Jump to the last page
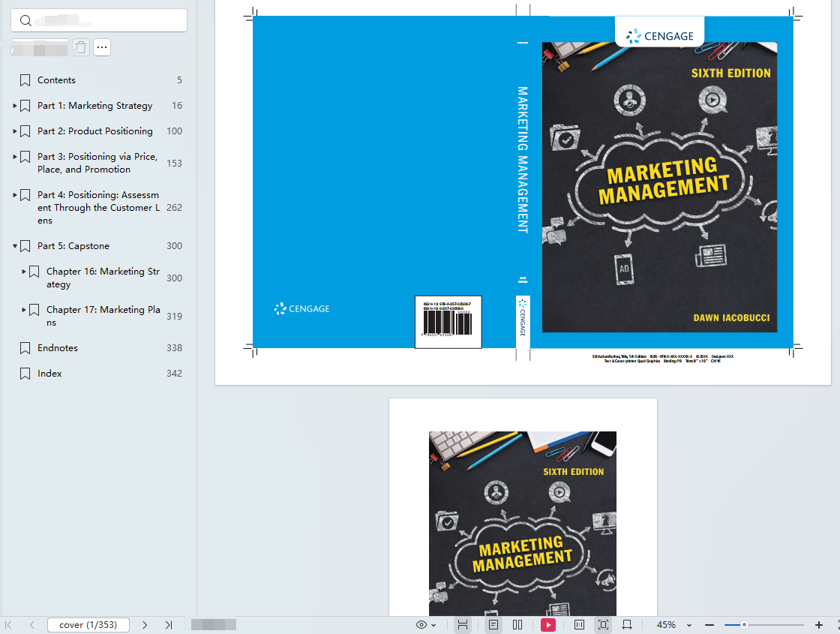840x634 pixels. pos(169,625)
